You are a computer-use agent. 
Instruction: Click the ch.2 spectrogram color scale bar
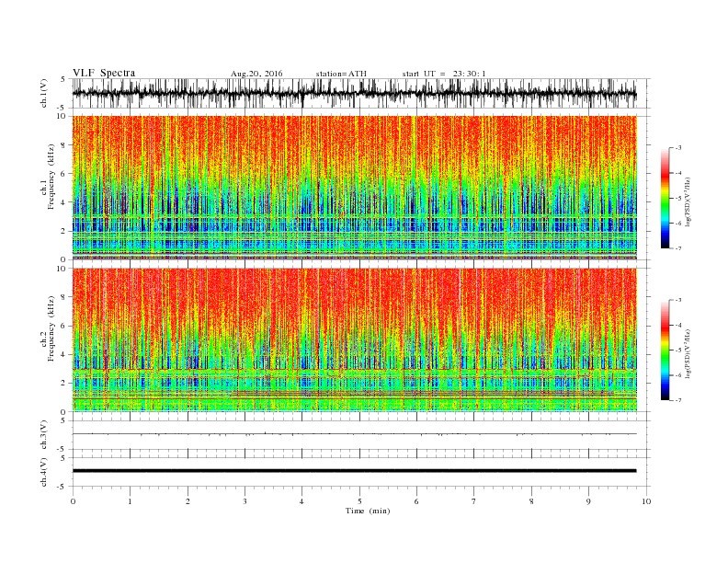click(x=665, y=350)
